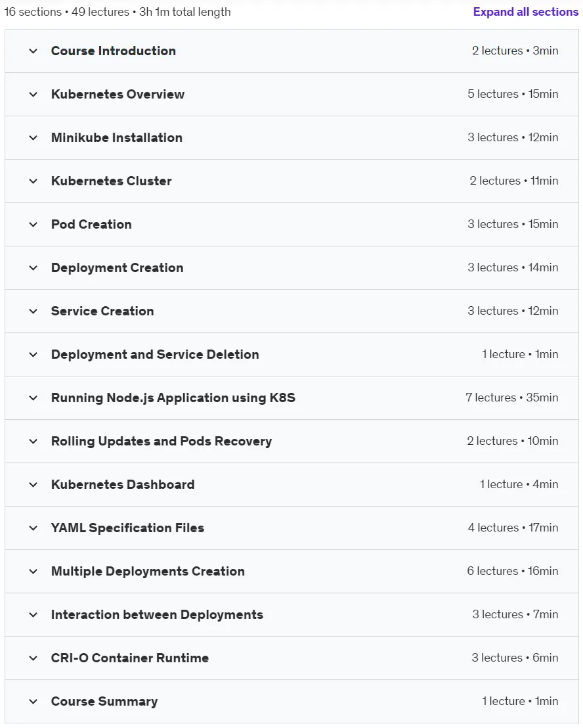Click Kubernetes Dashboard chevron icon
The image size is (583, 728).
click(33, 485)
